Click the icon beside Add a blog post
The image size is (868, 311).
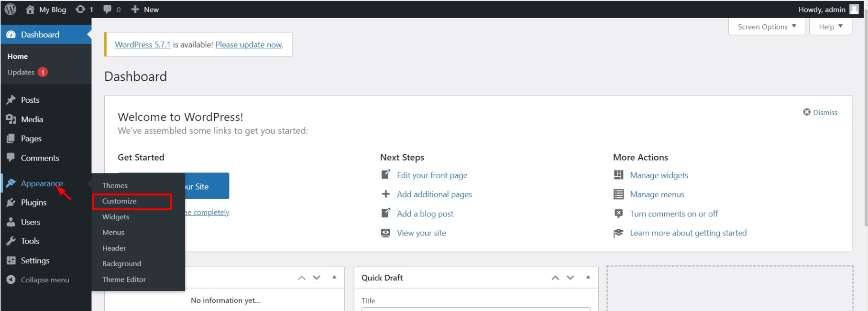pos(385,214)
